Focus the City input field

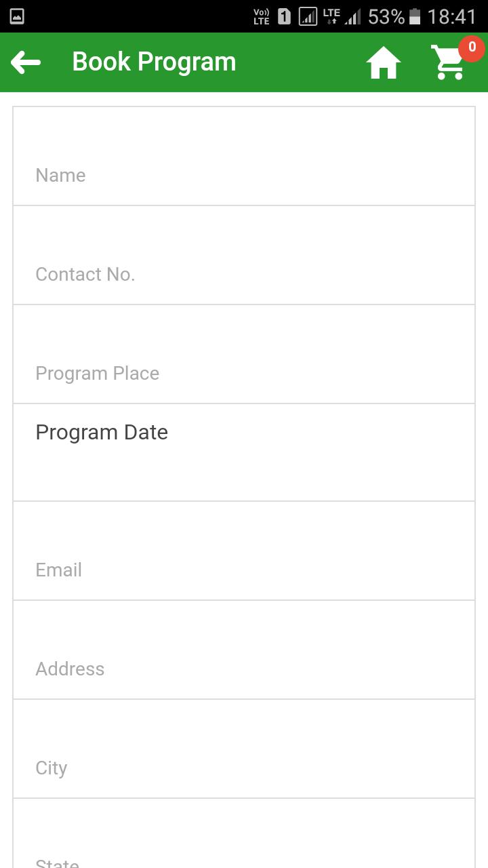click(x=244, y=755)
